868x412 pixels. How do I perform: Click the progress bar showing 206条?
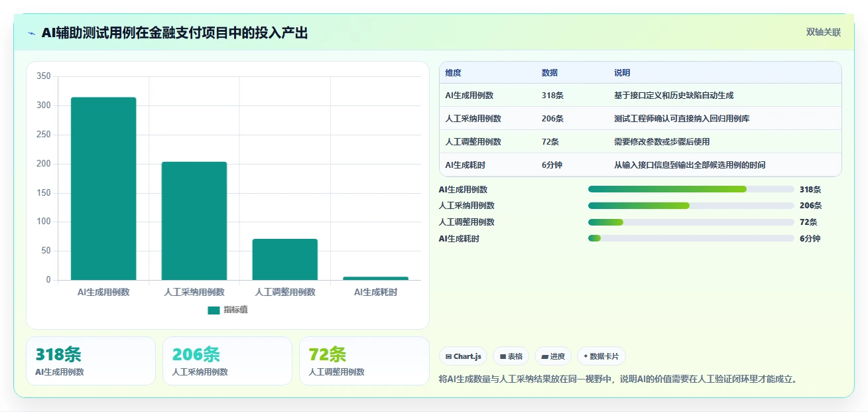tap(691, 206)
